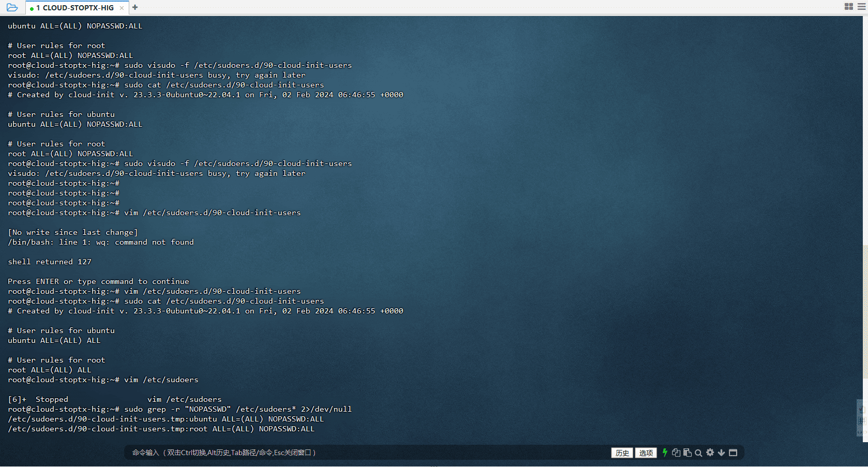Toggle the green lightning performance monitor icon

tap(665, 453)
